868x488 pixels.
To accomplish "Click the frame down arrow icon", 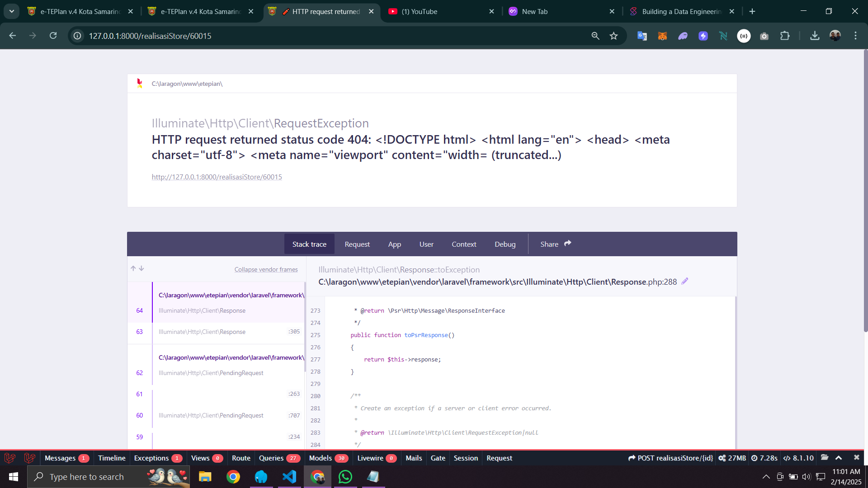I will click(x=142, y=268).
